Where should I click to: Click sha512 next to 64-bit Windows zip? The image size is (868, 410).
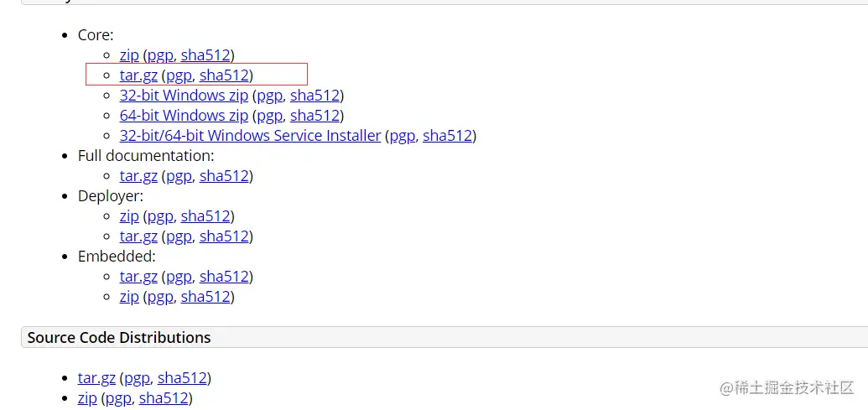click(x=314, y=116)
